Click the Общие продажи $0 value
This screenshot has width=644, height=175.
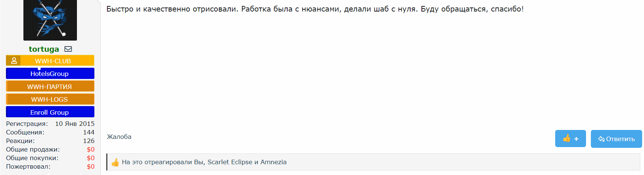tap(90, 149)
